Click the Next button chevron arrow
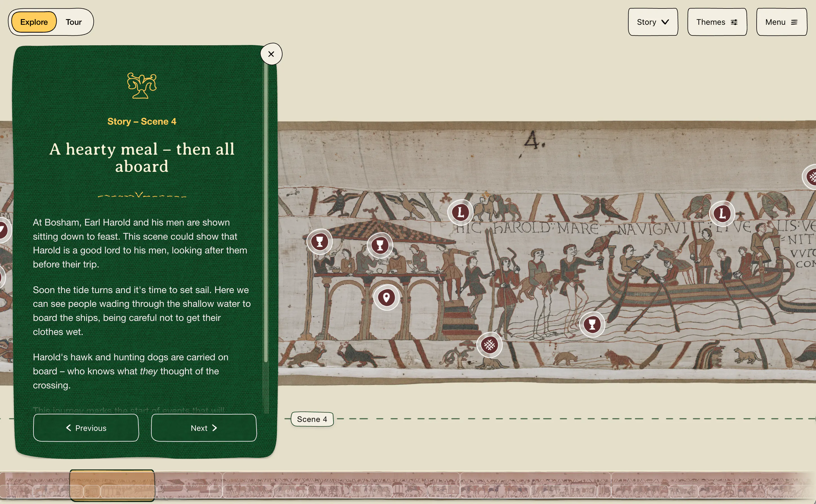The width and height of the screenshot is (816, 504). pos(214,428)
